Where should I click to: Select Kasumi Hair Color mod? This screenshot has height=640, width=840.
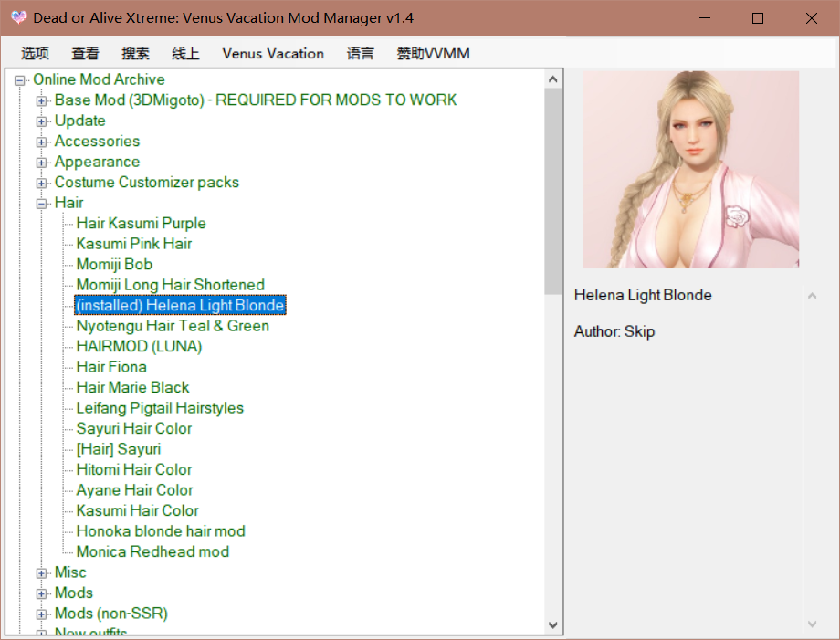137,510
